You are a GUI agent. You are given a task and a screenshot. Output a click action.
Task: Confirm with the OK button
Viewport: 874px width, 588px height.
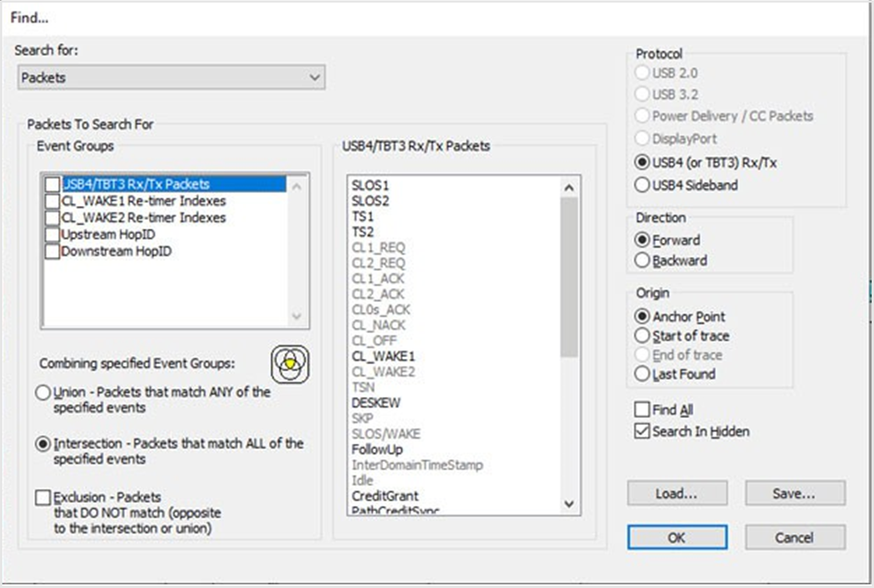tap(677, 538)
